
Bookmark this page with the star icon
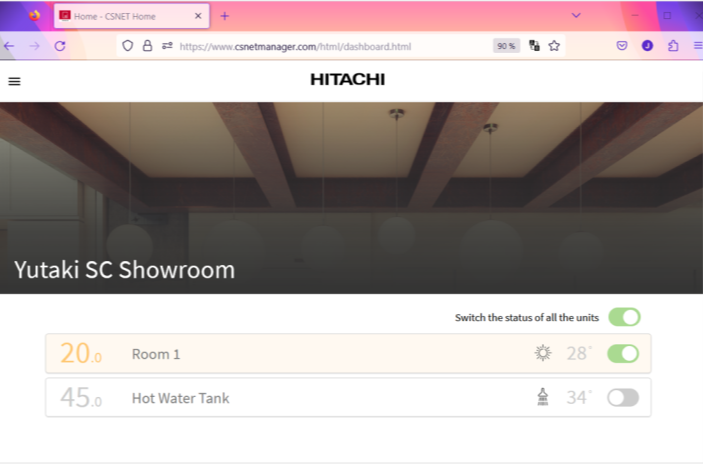[x=554, y=46]
